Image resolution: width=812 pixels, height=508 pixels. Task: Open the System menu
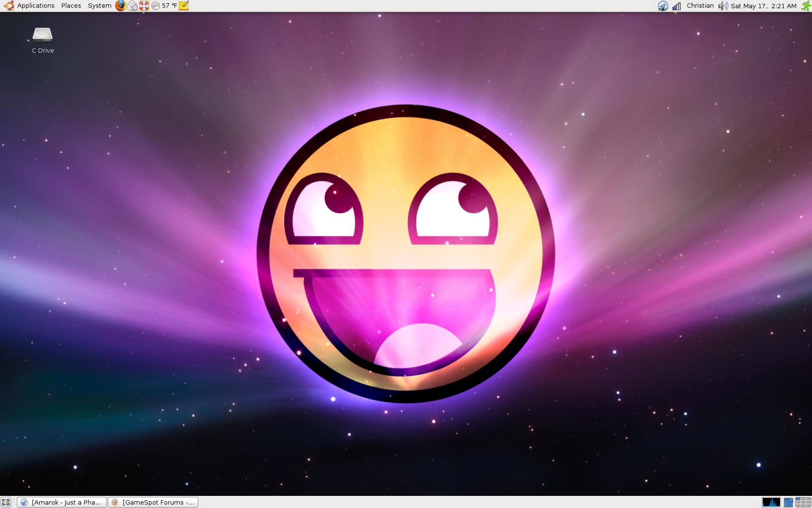click(x=100, y=6)
